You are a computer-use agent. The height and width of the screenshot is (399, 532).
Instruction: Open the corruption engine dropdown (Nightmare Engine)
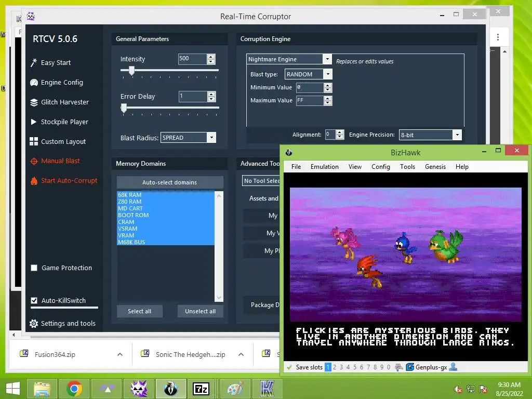point(327,59)
